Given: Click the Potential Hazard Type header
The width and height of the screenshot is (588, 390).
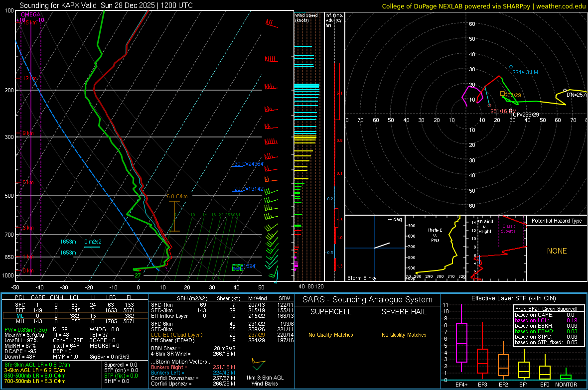Looking at the screenshot, I should coord(557,221).
